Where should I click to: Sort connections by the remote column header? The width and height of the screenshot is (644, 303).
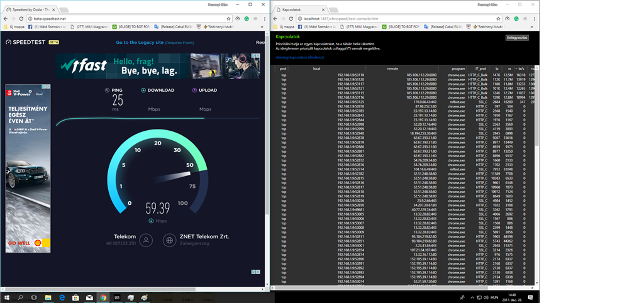pos(392,69)
